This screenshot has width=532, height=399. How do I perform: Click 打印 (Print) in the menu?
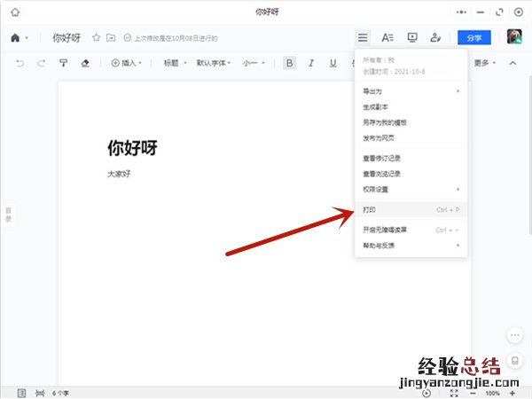tap(370, 210)
